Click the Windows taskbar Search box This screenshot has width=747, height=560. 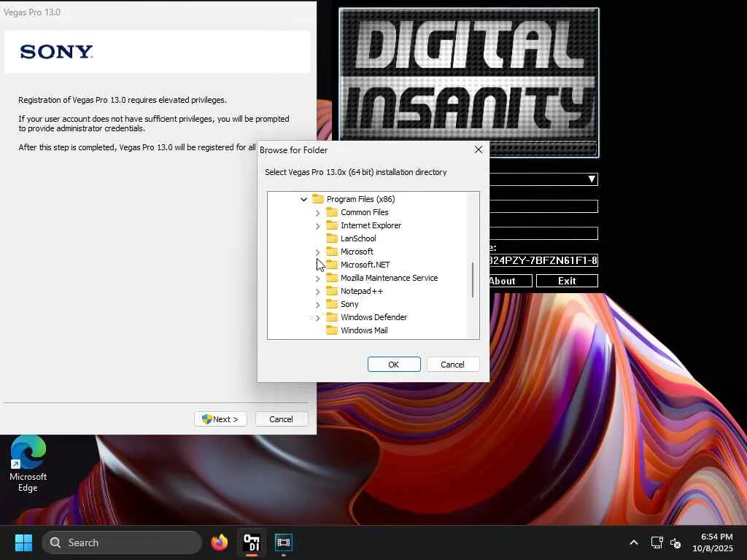pyautogui.click(x=122, y=542)
